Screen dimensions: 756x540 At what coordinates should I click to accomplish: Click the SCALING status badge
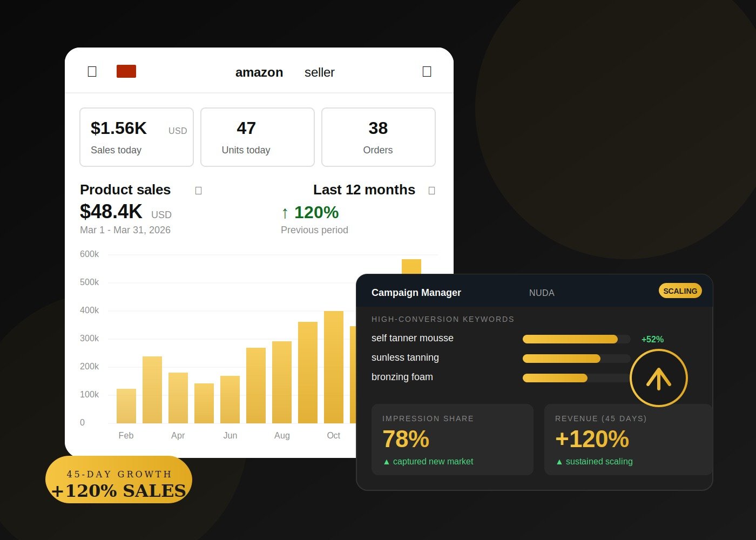[x=680, y=291]
